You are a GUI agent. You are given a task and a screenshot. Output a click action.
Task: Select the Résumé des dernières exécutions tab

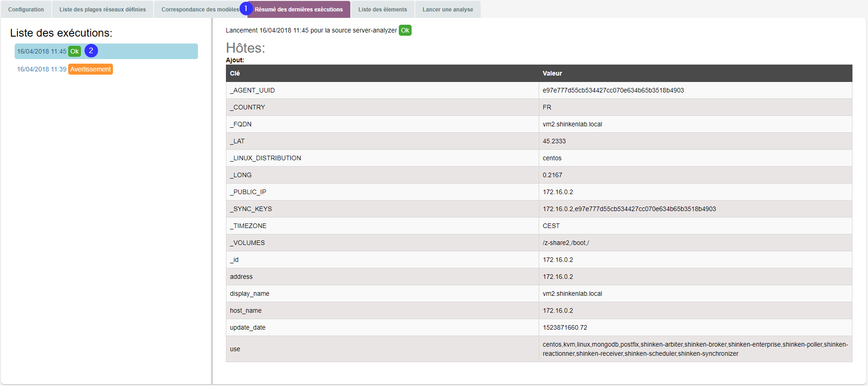tap(299, 10)
